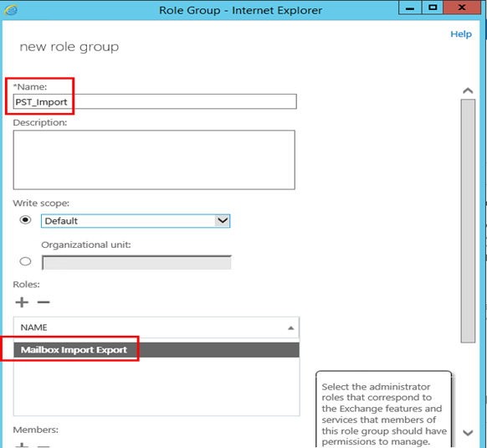Select the Organizational unit radio button

click(x=25, y=261)
